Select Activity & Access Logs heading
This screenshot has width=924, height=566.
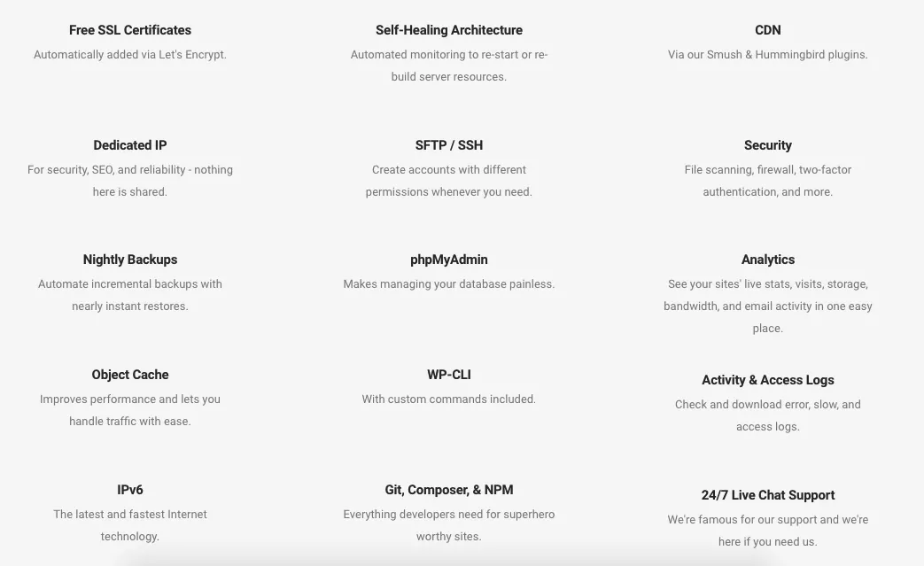(x=767, y=380)
